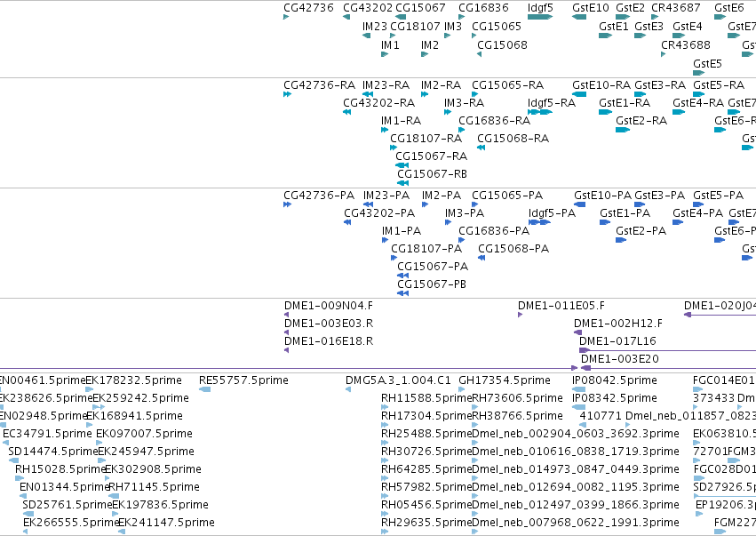
Task: Select the Idgf5 gene glyph
Action: tap(540, 17)
